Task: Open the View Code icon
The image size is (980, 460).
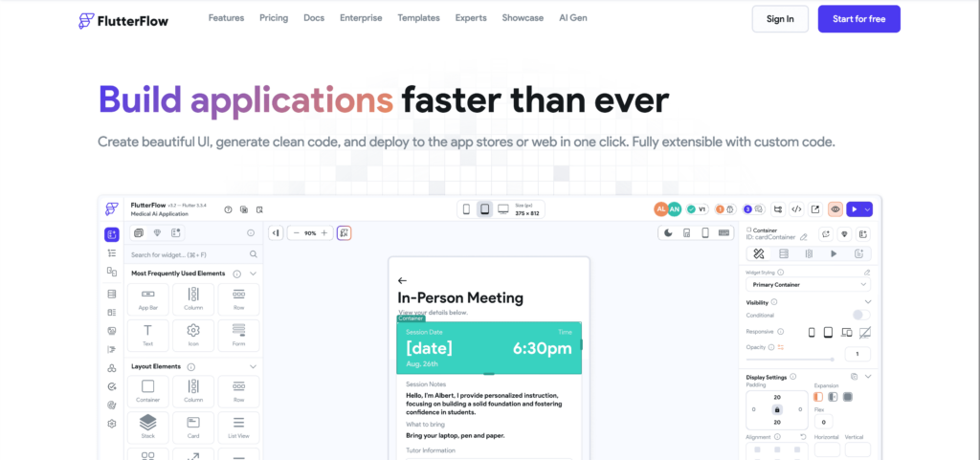Action: [x=796, y=209]
